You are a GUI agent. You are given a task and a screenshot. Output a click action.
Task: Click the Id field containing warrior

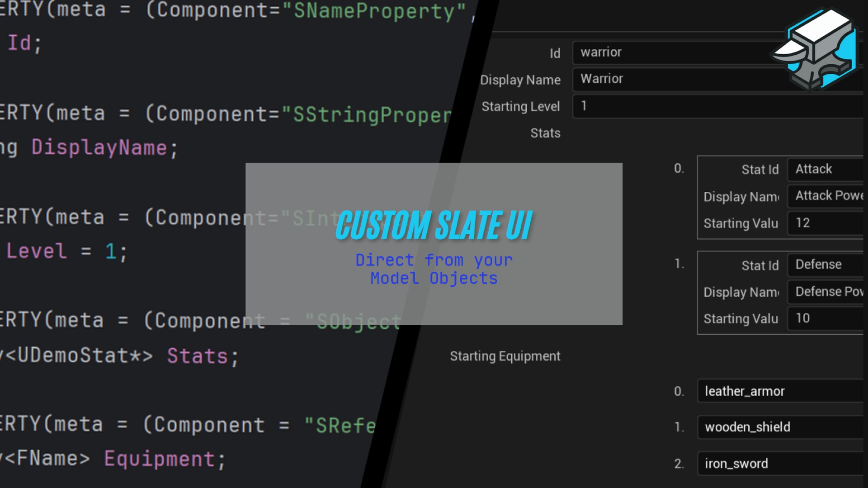[x=718, y=52]
